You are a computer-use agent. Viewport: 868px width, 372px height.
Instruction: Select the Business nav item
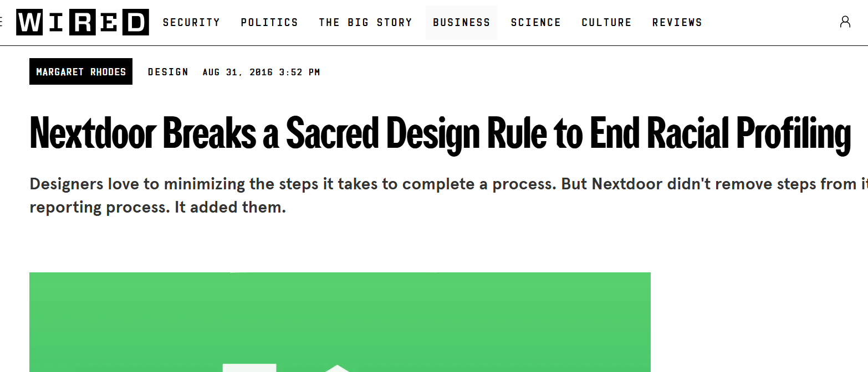(461, 23)
